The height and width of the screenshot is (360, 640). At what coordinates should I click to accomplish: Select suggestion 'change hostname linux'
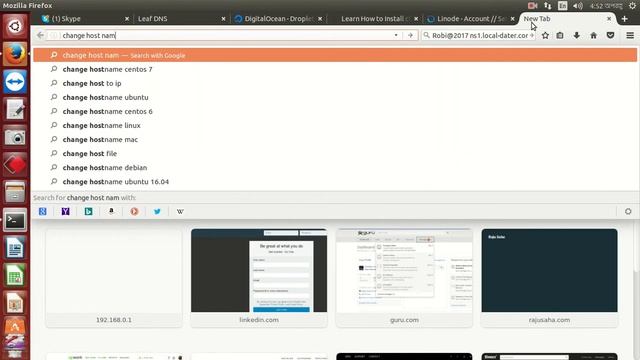tap(335, 125)
